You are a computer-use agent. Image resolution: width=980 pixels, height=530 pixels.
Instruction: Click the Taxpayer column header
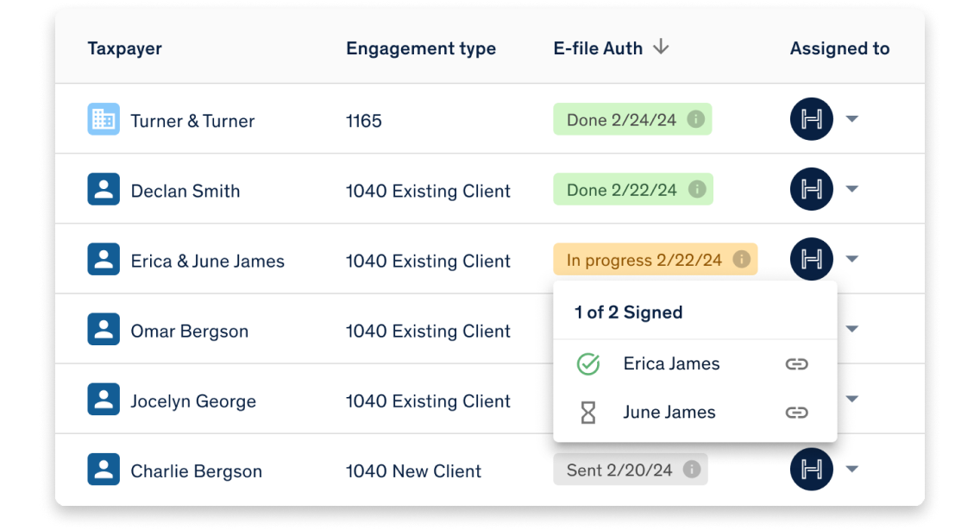[x=124, y=49]
